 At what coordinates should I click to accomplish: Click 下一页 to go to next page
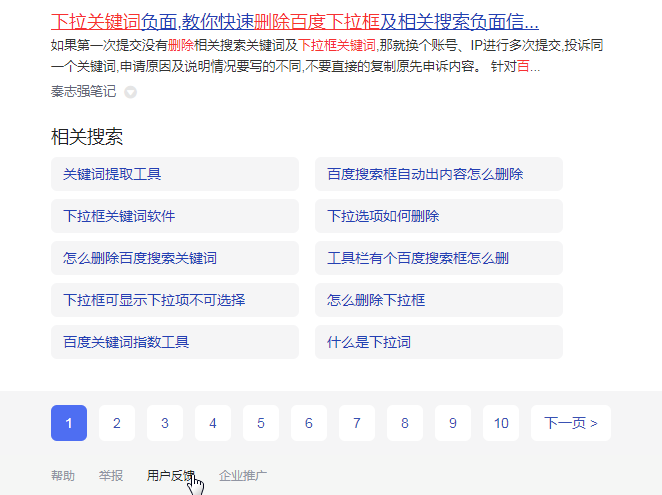coord(570,423)
